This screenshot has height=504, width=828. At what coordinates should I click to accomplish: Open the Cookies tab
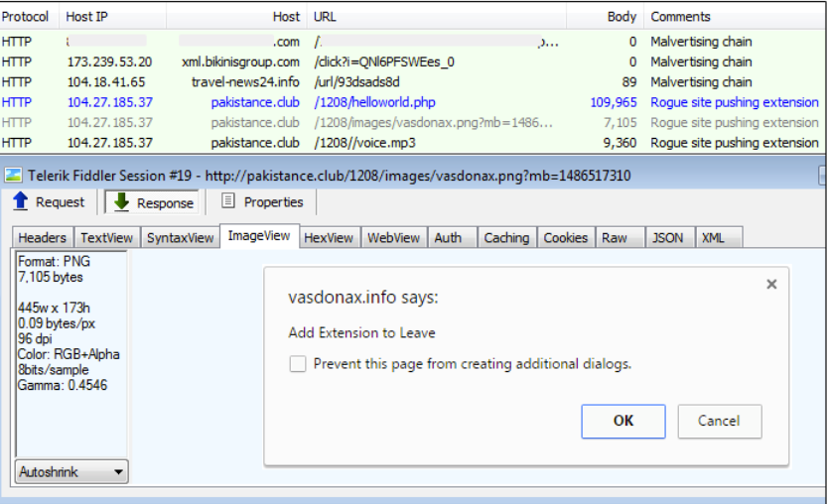tap(566, 238)
